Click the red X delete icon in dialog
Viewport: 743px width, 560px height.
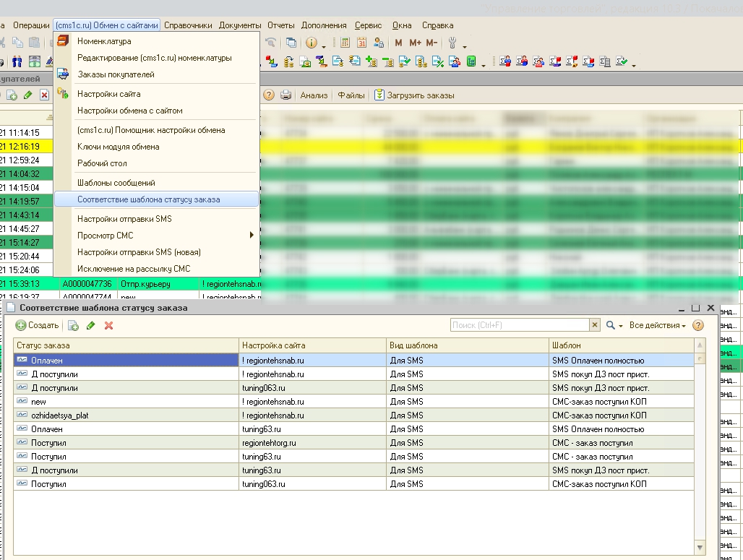tap(109, 326)
